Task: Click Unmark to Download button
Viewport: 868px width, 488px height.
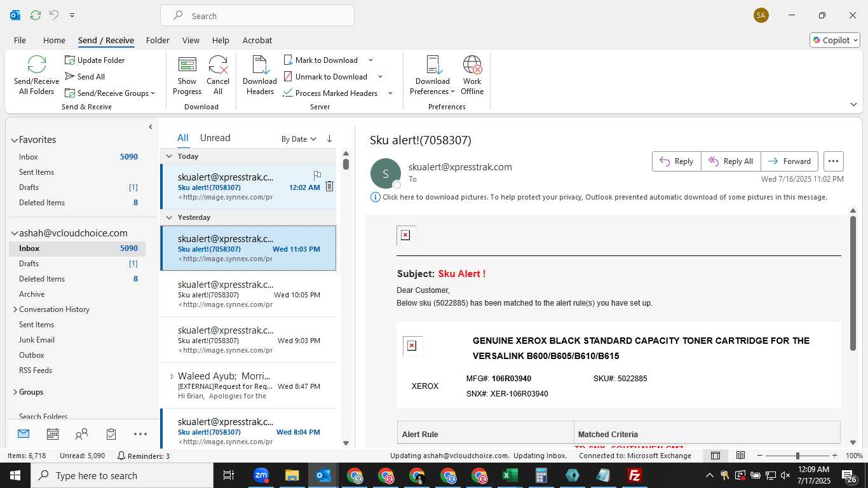Action: [x=325, y=77]
